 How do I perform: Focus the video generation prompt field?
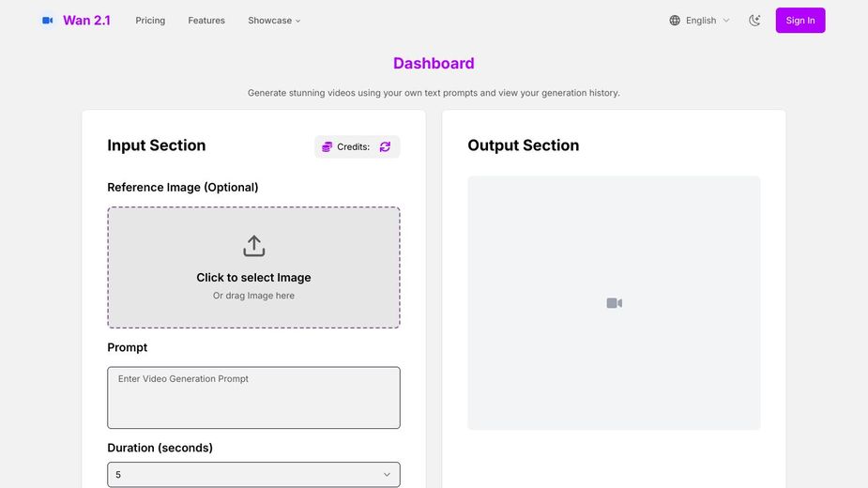(253, 398)
